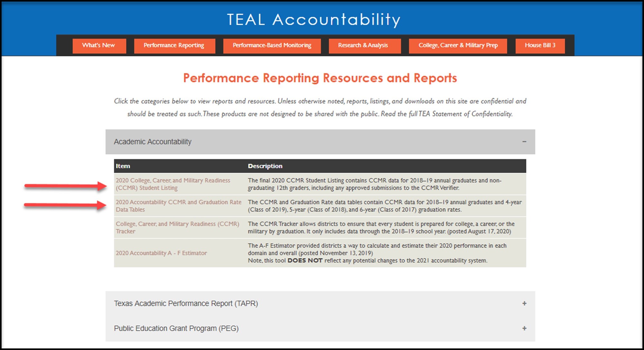The image size is (644, 350).
Task: Open Performance Reporting menu
Action: click(174, 45)
